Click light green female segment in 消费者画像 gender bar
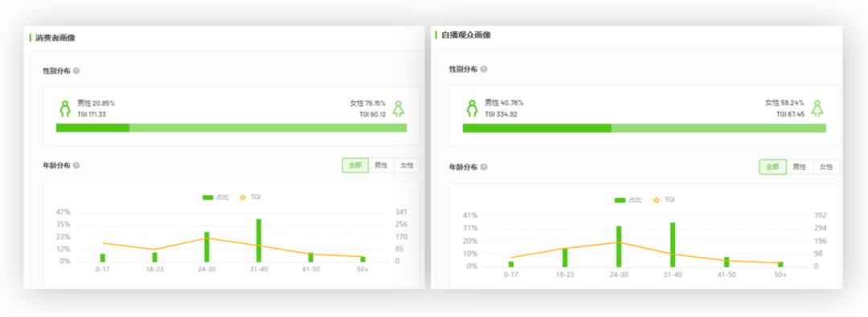This screenshot has height=317, width=868. [268, 128]
